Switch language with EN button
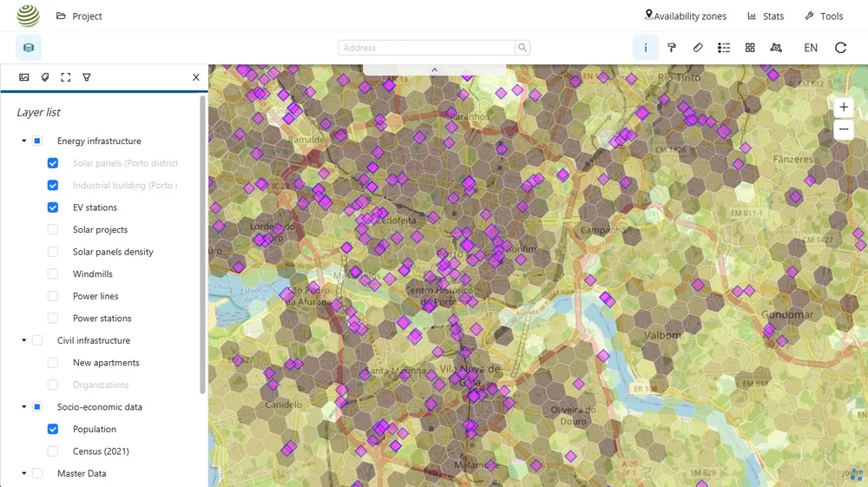The image size is (868, 487). click(x=811, y=48)
